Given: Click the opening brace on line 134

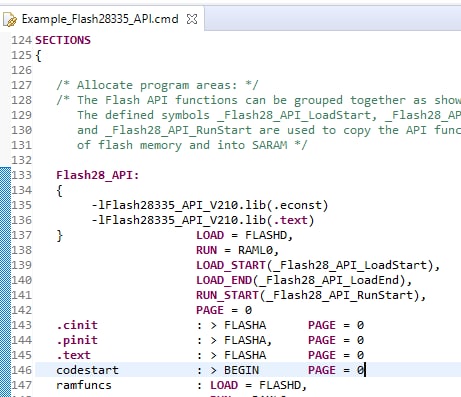Looking at the screenshot, I should (59, 191).
